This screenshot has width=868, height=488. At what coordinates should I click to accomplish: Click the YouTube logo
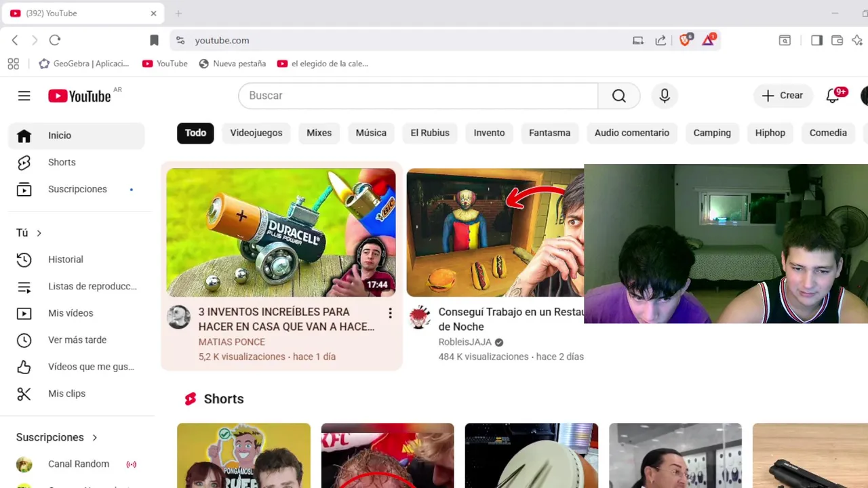pyautogui.click(x=79, y=96)
